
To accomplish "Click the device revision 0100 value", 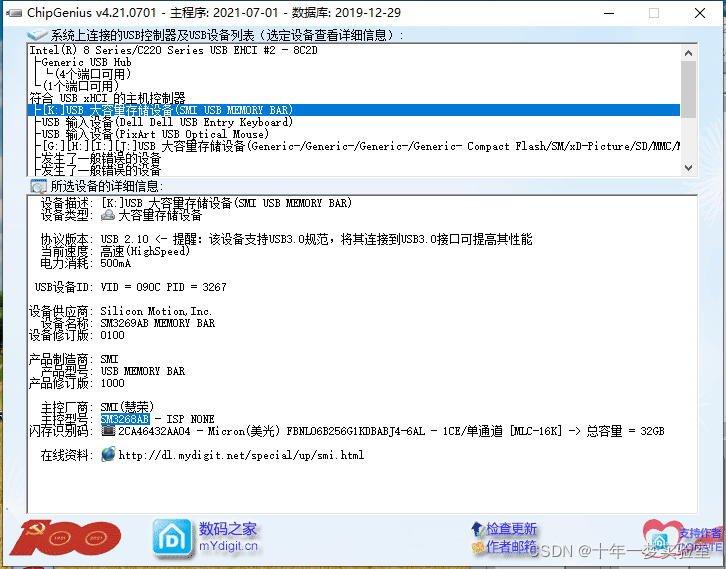I will [x=113, y=335].
